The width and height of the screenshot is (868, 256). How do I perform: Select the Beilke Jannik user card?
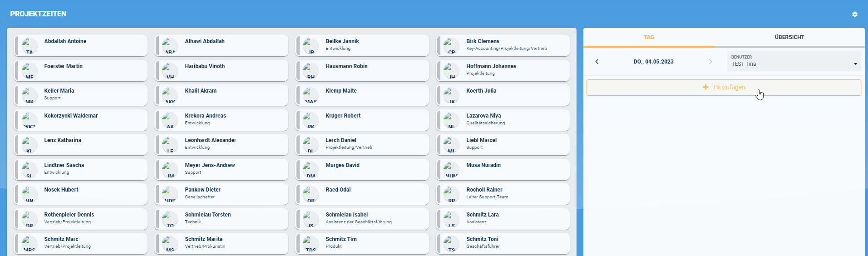tap(362, 45)
